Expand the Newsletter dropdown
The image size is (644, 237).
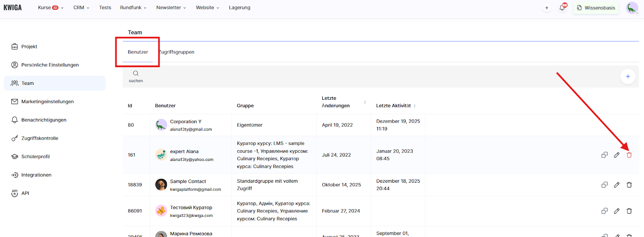point(171,8)
